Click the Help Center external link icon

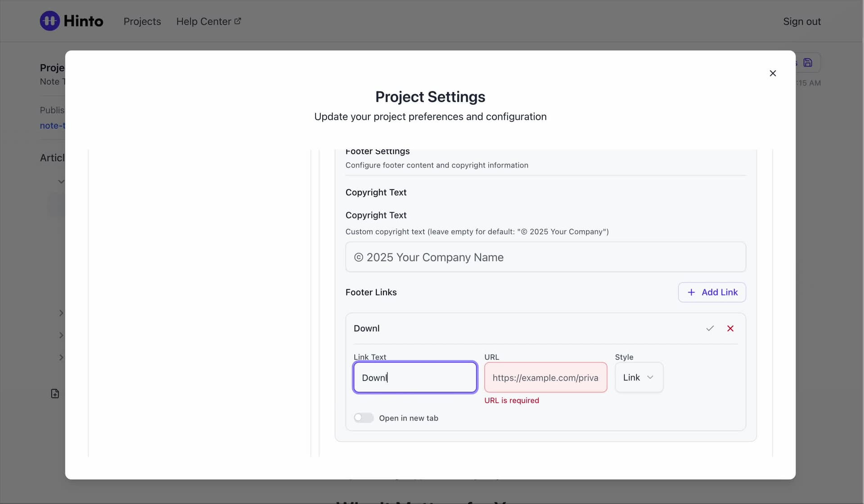tap(238, 21)
